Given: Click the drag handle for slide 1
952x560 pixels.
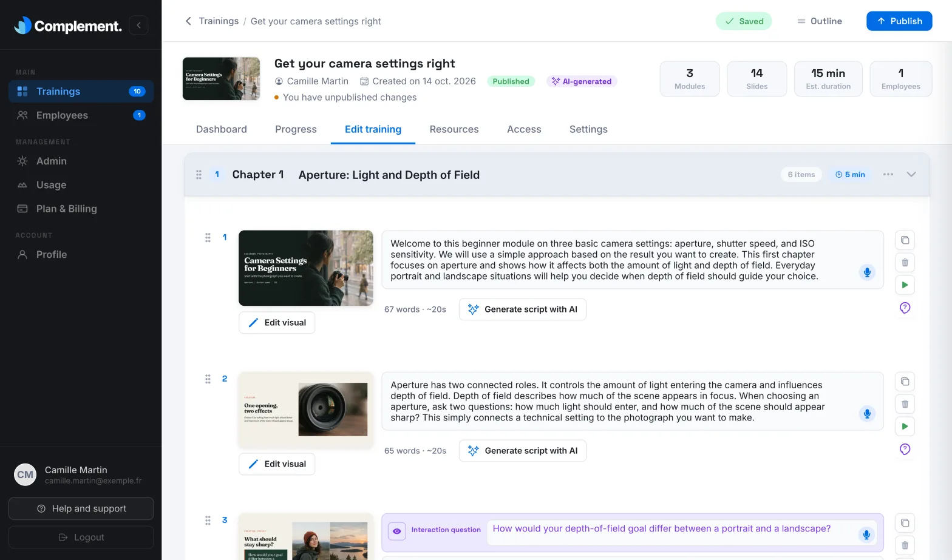Looking at the screenshot, I should coord(208,238).
